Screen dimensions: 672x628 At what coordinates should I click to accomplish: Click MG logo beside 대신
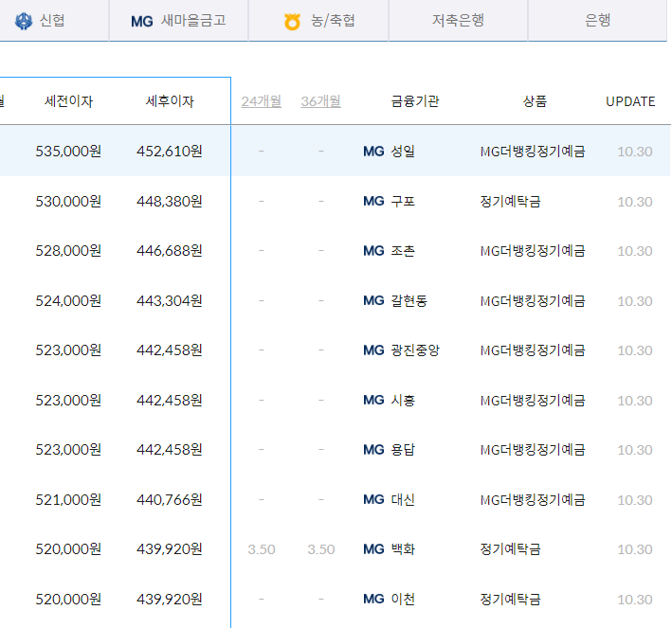point(373,499)
